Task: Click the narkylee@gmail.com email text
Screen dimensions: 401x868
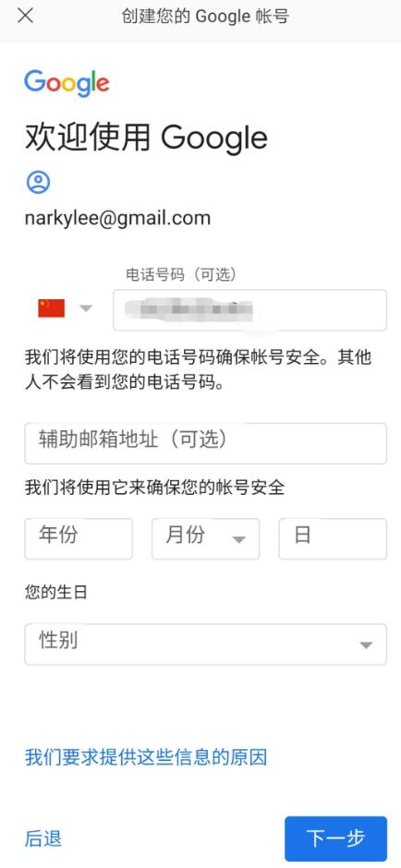Action: 117,218
